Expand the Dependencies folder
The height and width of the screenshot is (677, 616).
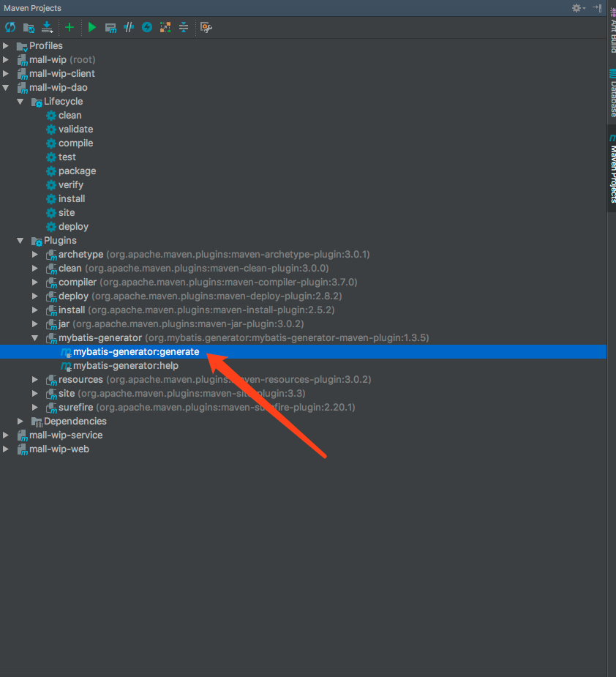coord(20,421)
